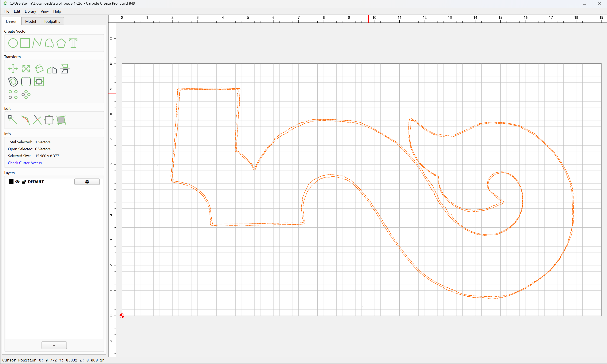Select the DEFAULT layer row
Viewport: 607px width, 364px height.
click(x=54, y=182)
